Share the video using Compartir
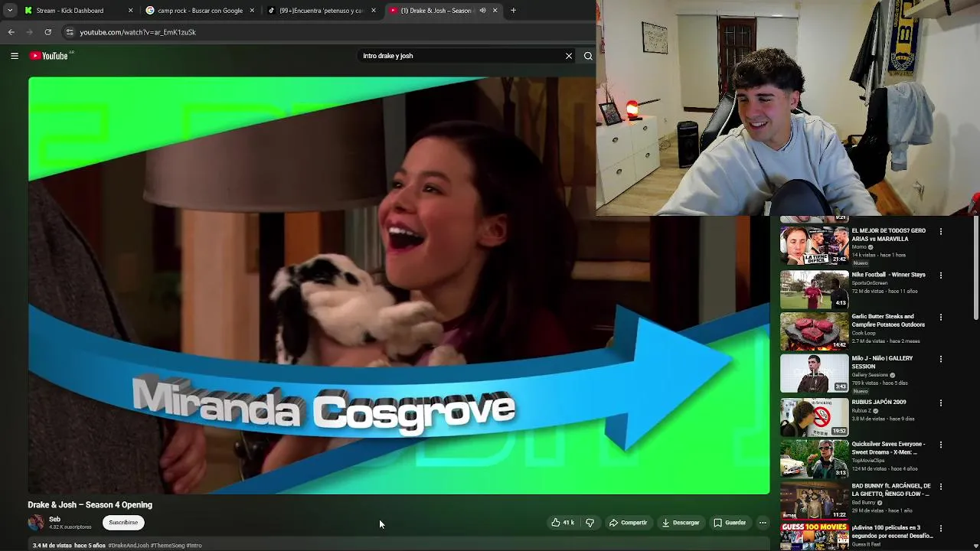The image size is (980, 551). 628,523
